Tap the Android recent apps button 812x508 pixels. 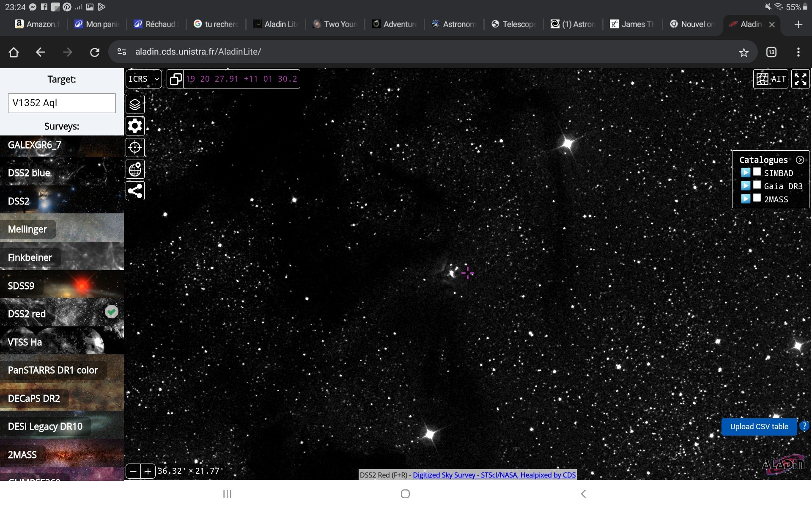click(x=227, y=494)
